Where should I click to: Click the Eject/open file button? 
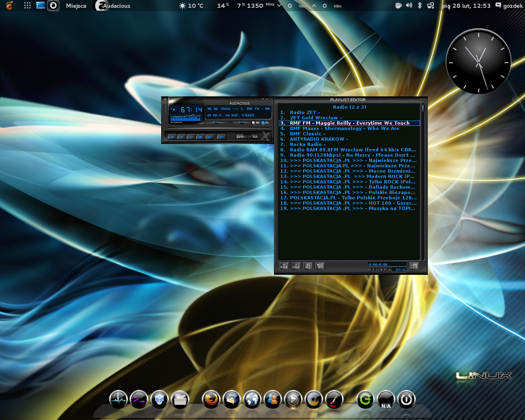tap(221, 137)
